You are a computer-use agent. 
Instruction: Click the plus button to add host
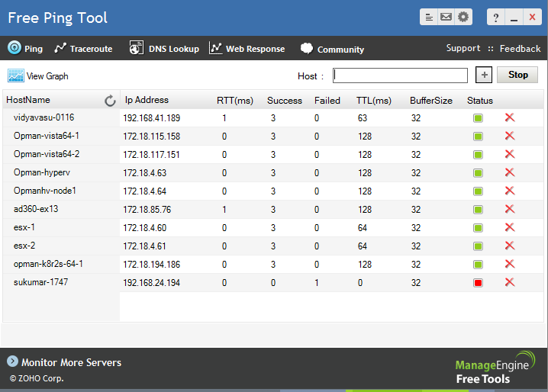pyautogui.click(x=484, y=75)
